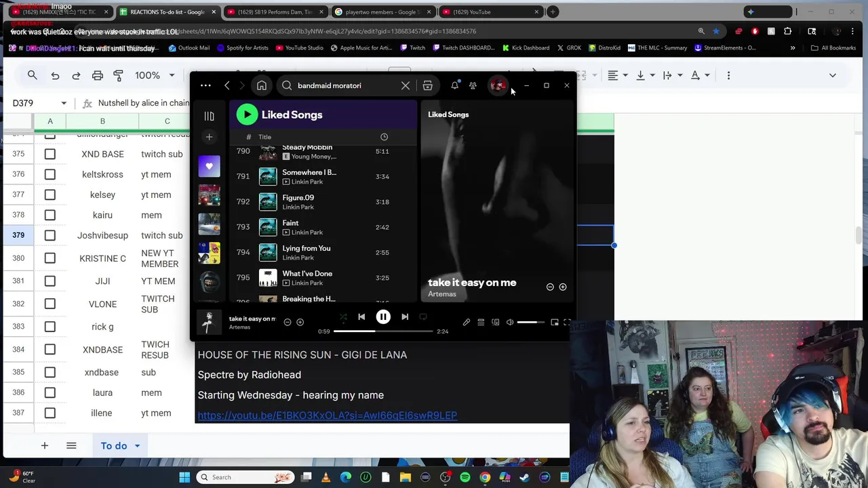Tick checkbox for kairu row 378
This screenshot has width=868, height=488.
50,215
